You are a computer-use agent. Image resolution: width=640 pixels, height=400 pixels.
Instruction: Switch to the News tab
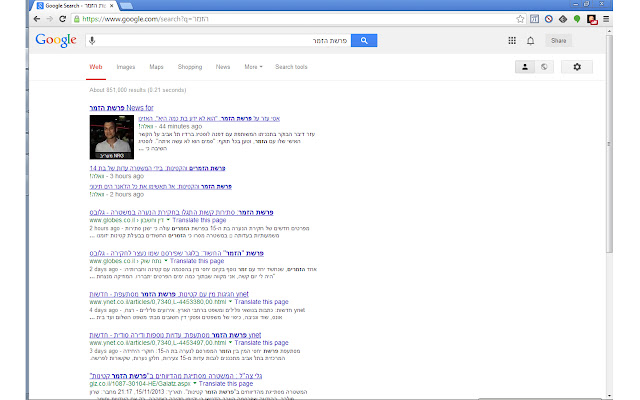tap(223, 67)
